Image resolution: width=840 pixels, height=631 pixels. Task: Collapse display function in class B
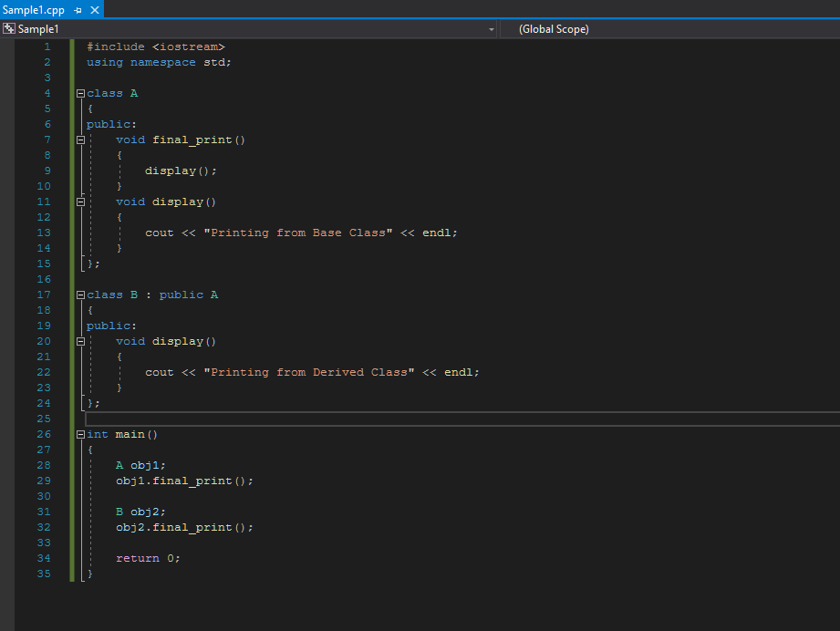click(80, 342)
